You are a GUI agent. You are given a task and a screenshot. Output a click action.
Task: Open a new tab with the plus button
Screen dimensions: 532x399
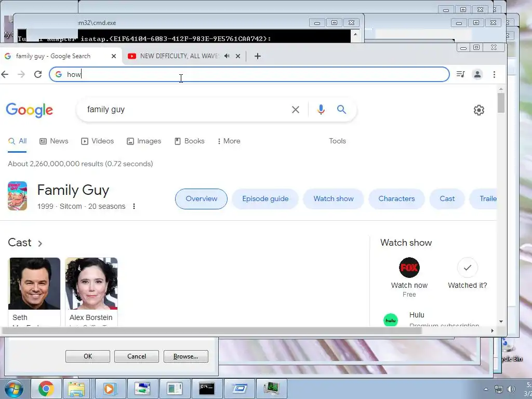point(258,56)
